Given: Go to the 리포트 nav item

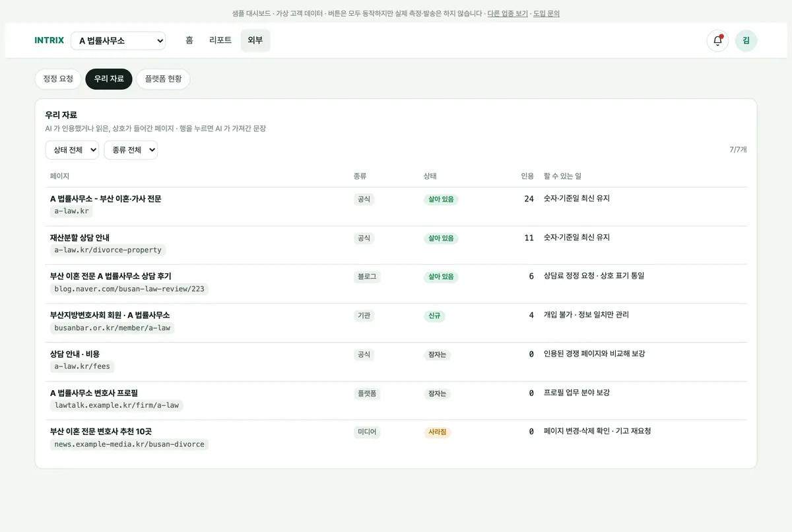Looking at the screenshot, I should pos(220,40).
